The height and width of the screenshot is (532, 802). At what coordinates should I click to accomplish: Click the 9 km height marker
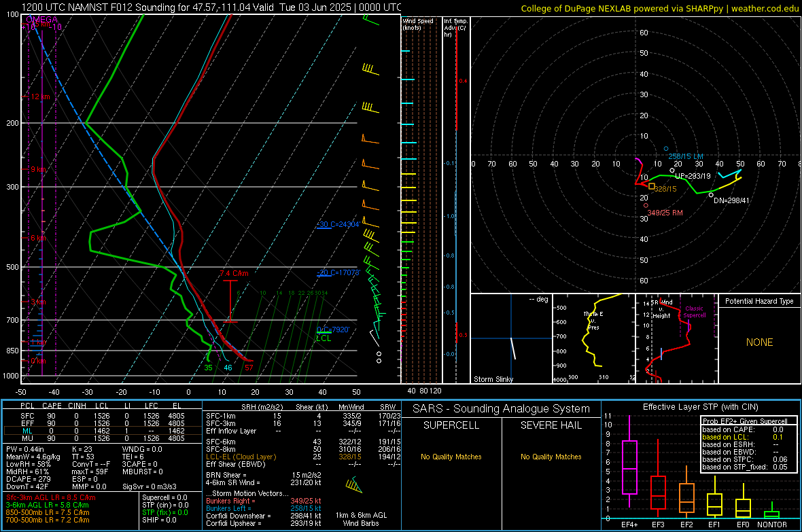point(38,169)
